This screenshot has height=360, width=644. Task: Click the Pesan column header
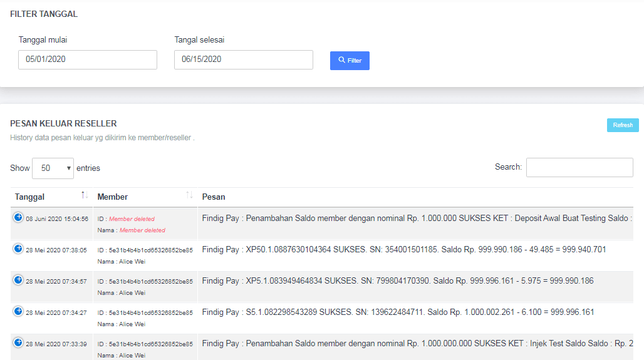[415, 197]
